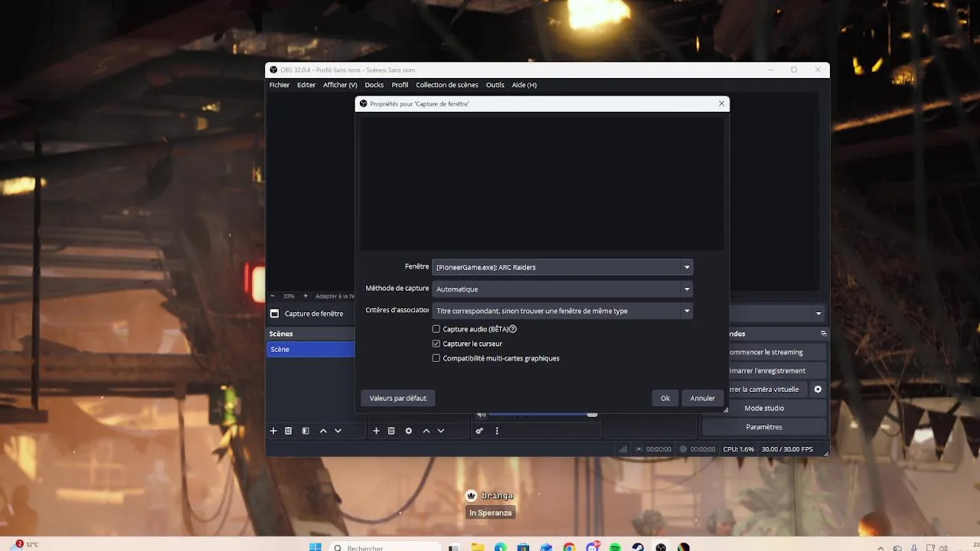This screenshot has height=551, width=980.
Task: Mute audio via speaker icon in mixer
Action: (481, 414)
